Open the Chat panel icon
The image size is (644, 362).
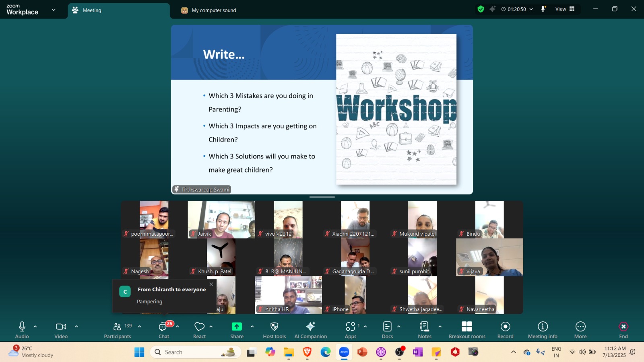click(164, 327)
